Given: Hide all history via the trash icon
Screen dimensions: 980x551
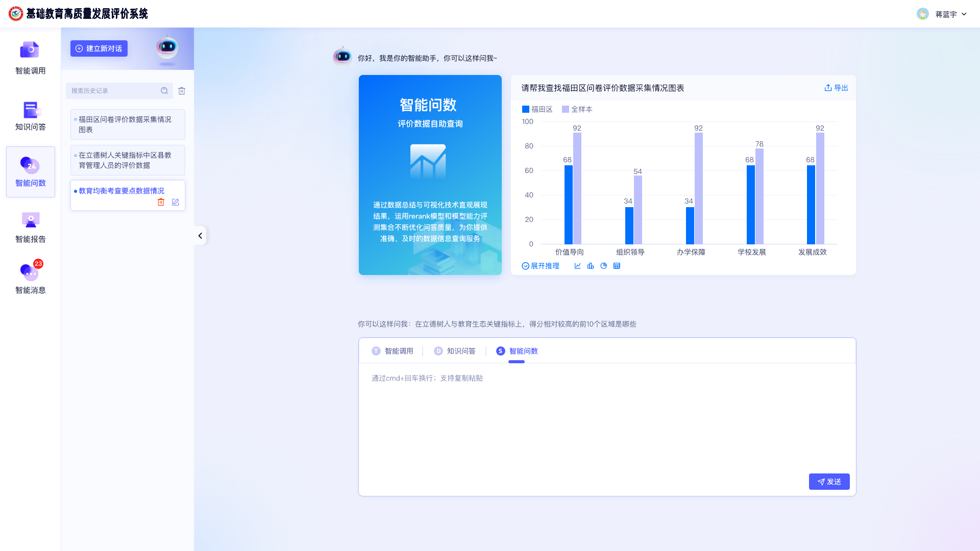Looking at the screenshot, I should [x=181, y=90].
